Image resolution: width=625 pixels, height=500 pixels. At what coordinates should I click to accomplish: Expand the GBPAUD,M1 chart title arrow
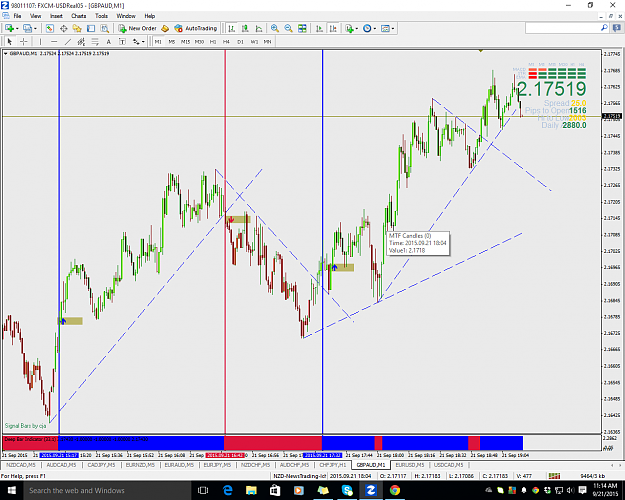tap(6, 53)
